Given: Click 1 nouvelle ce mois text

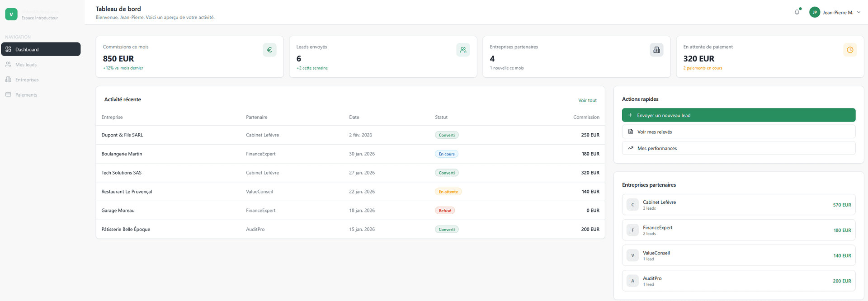Looking at the screenshot, I should point(507,68).
